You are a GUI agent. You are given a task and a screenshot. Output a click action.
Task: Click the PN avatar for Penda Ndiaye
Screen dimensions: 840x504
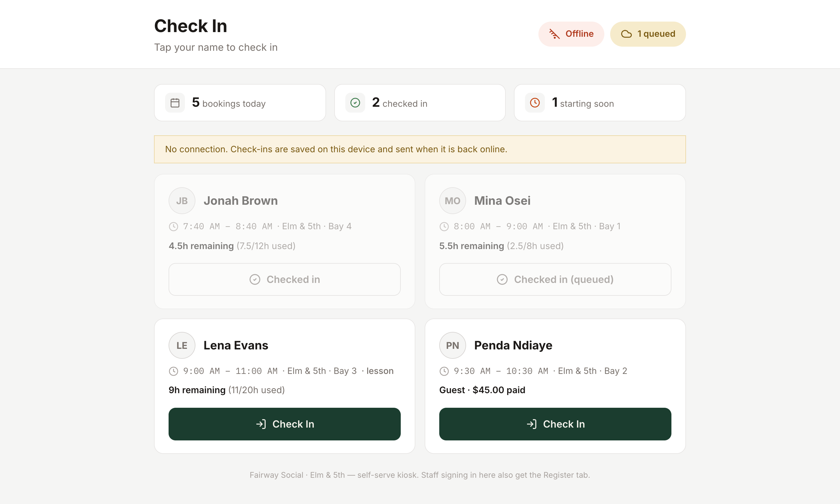click(453, 345)
